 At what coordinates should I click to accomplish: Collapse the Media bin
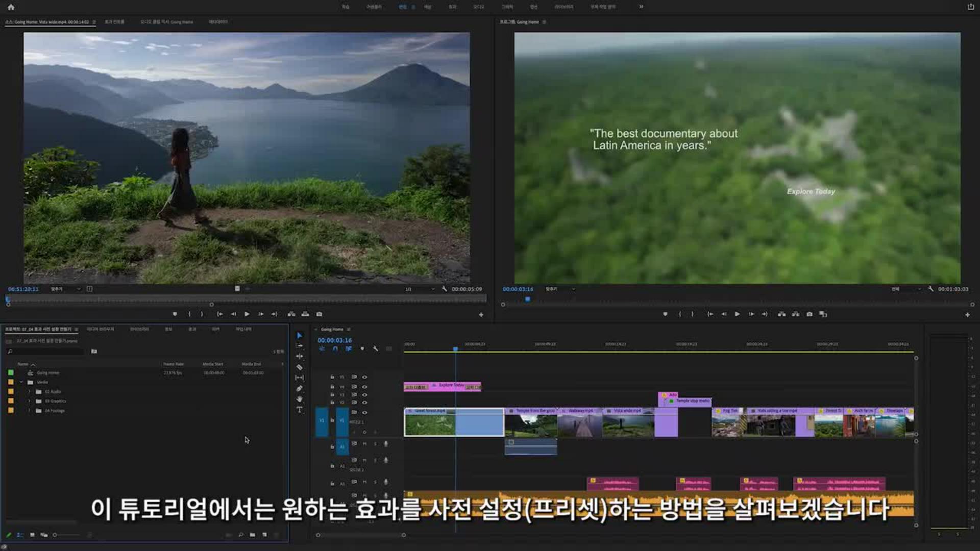[21, 382]
